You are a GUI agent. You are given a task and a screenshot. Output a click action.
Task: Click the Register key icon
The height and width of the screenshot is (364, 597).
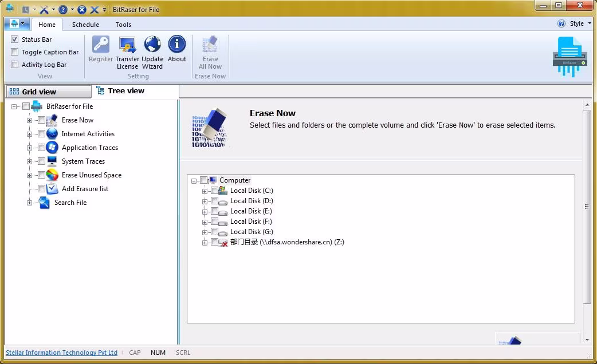click(x=101, y=45)
